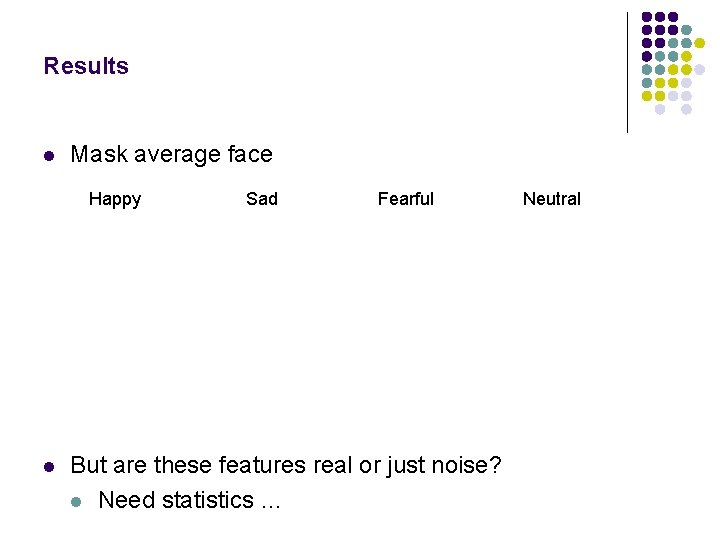Click the bullet beside 'Mask average face'
The image size is (720, 540).
tap(48, 156)
